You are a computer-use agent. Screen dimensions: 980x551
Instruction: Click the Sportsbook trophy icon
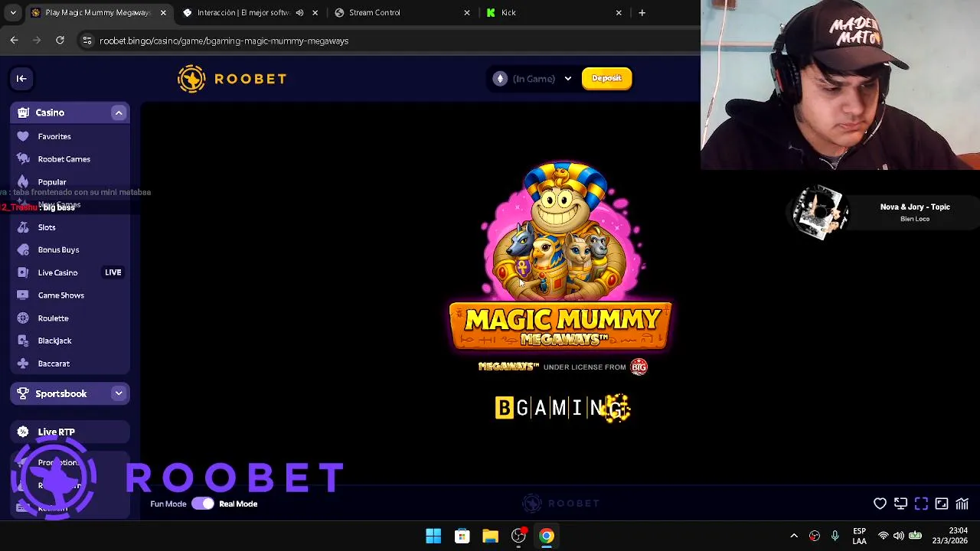point(23,393)
